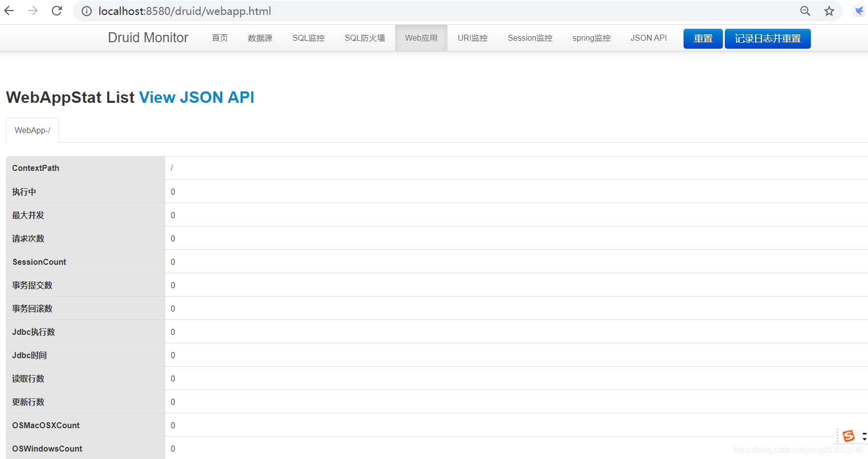Click the 读取行数 row label

point(28,379)
